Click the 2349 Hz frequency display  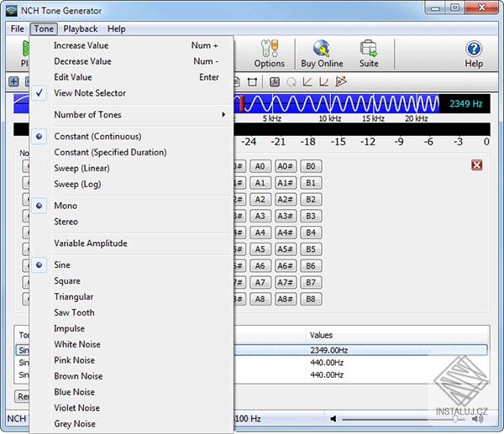point(465,104)
